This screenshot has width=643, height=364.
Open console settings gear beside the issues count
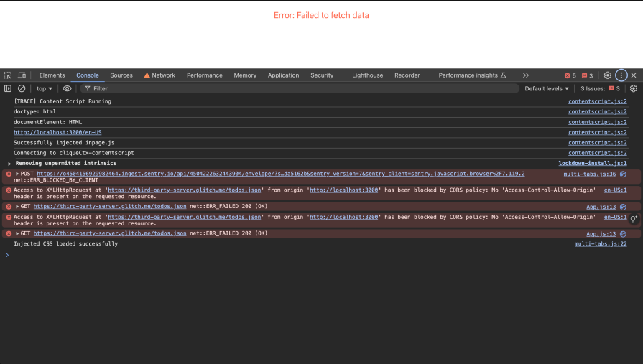633,88
